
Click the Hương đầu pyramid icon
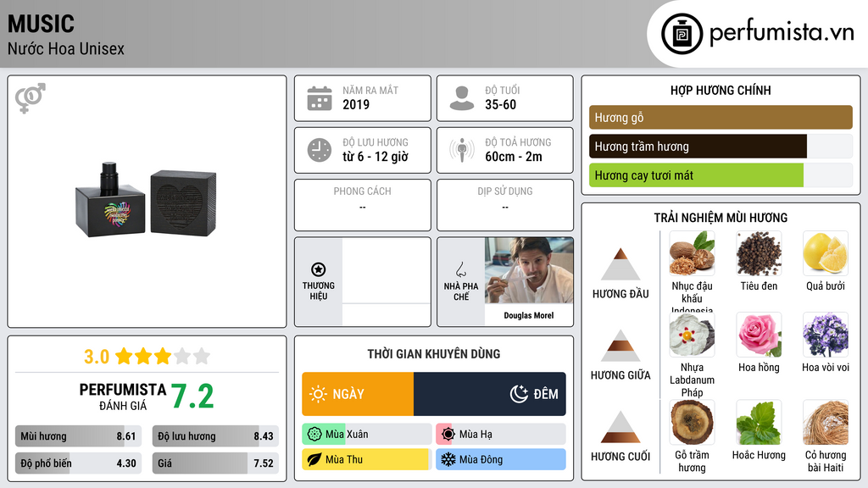620,264
